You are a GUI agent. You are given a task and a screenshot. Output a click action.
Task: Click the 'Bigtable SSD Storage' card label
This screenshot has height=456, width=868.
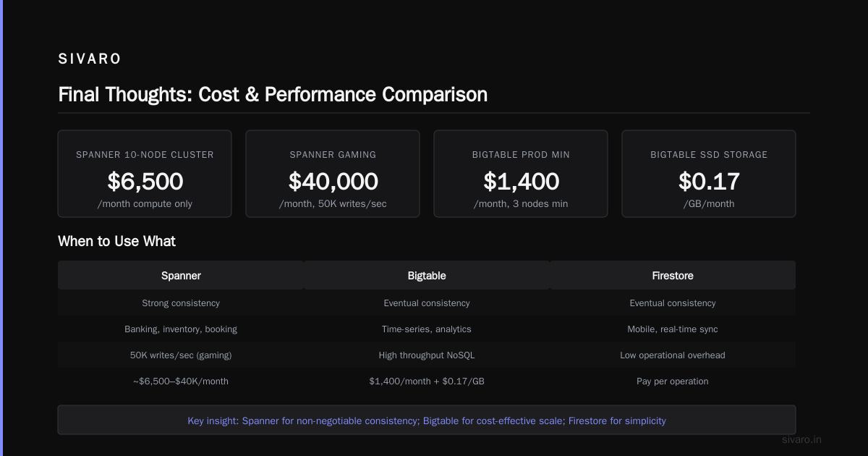pos(709,155)
